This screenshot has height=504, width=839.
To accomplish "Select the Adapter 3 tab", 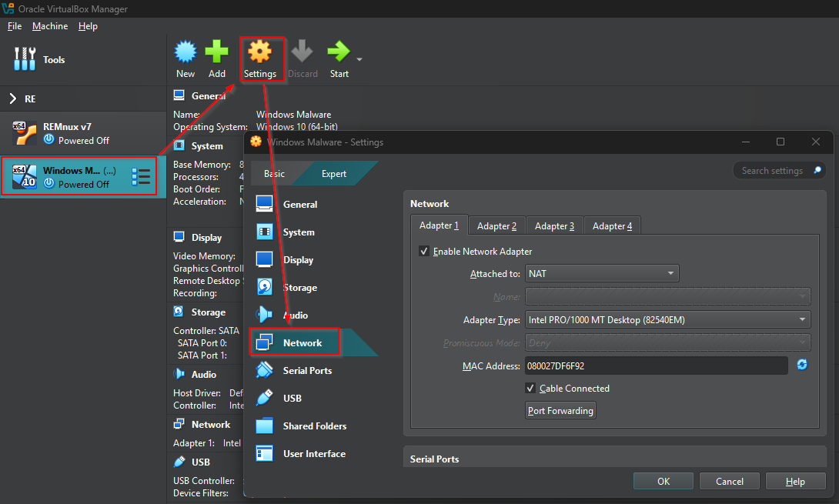I will pos(554,225).
